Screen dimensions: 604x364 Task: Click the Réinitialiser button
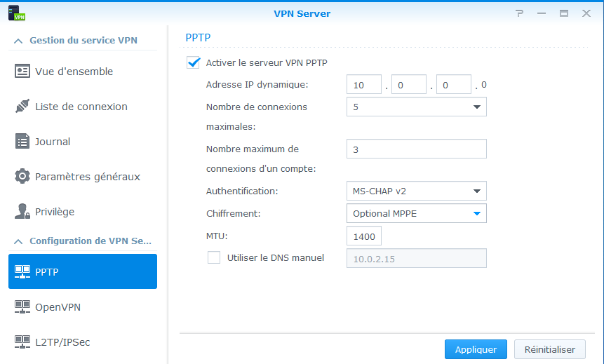coord(550,349)
